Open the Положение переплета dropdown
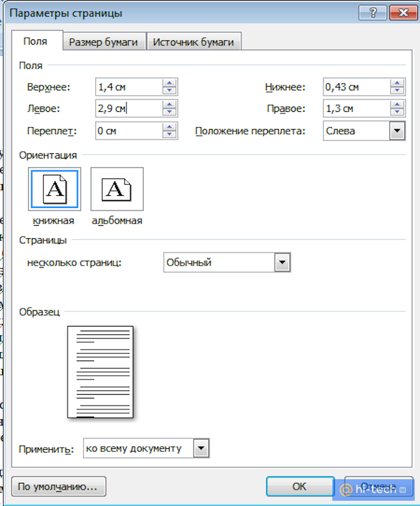Image resolution: width=420 pixels, height=506 pixels. point(397,131)
